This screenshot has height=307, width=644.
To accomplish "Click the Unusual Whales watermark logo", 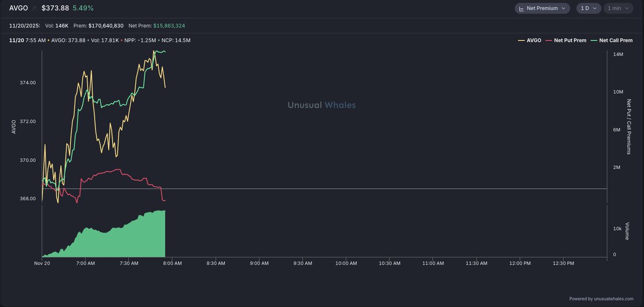I will 321,105.
